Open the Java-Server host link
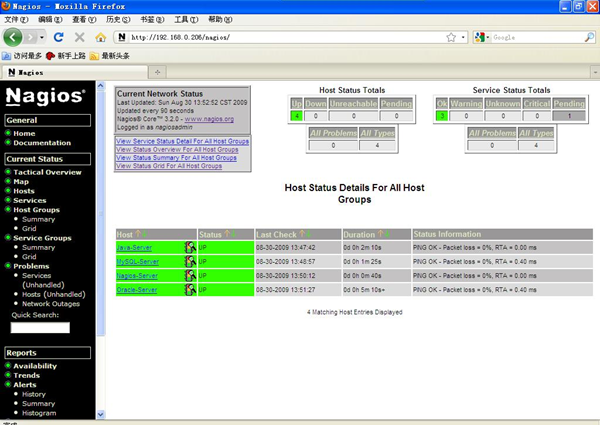Image resolution: width=601 pixels, height=425 pixels. pos(134,248)
